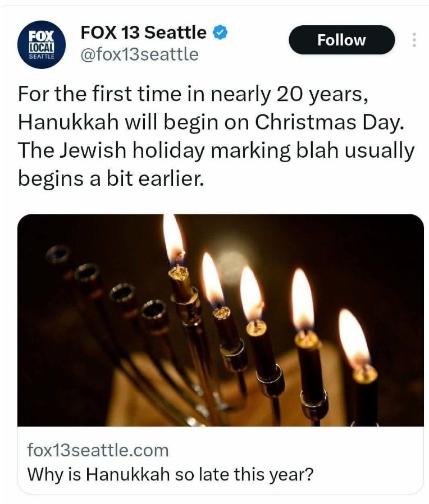Click the tweet text about Hanukkah
429x504 pixels.
pos(216,135)
